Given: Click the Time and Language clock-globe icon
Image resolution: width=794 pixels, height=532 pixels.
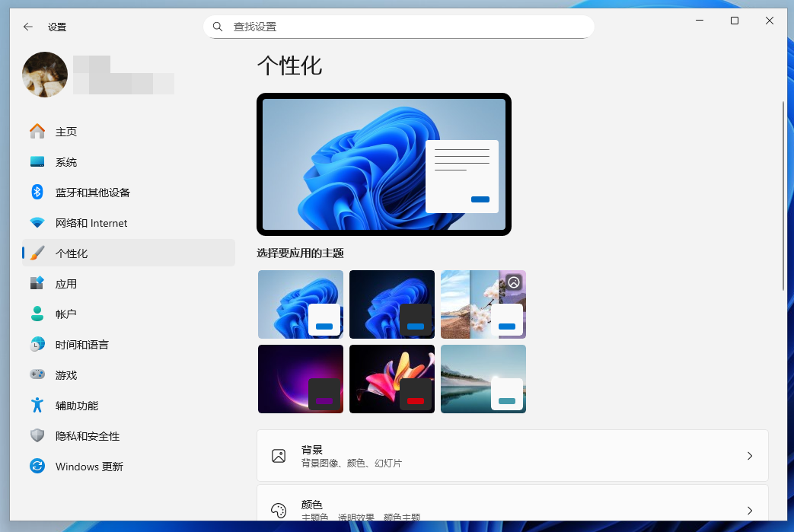Looking at the screenshot, I should [37, 344].
